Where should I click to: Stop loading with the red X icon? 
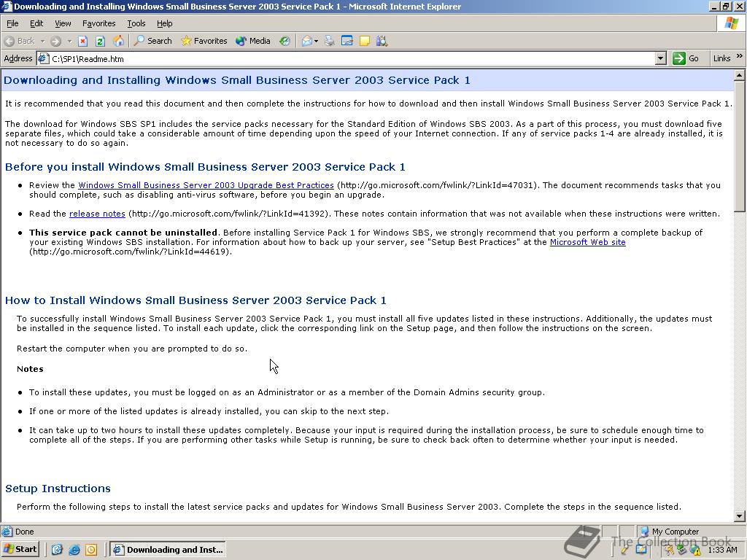click(82, 41)
